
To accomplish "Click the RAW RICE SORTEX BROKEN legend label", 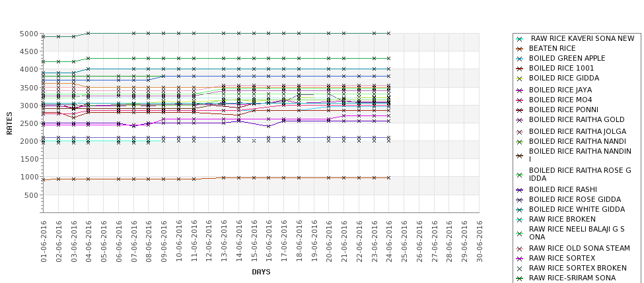I will click(577, 268).
